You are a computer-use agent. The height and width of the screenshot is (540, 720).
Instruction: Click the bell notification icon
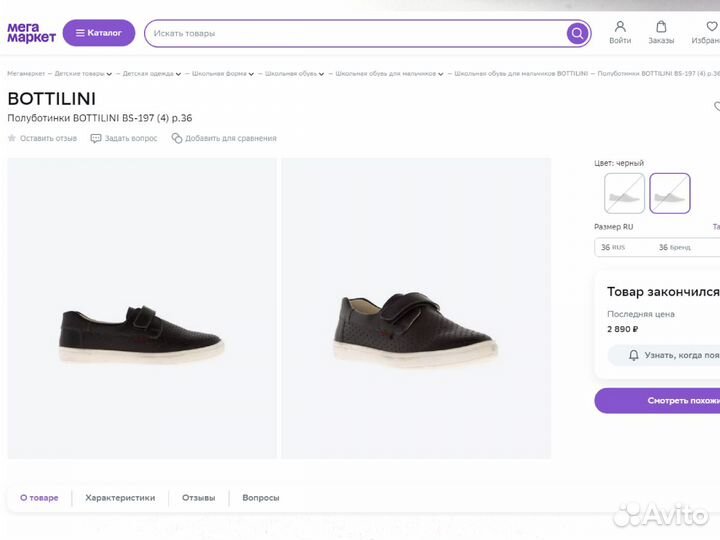coord(633,355)
